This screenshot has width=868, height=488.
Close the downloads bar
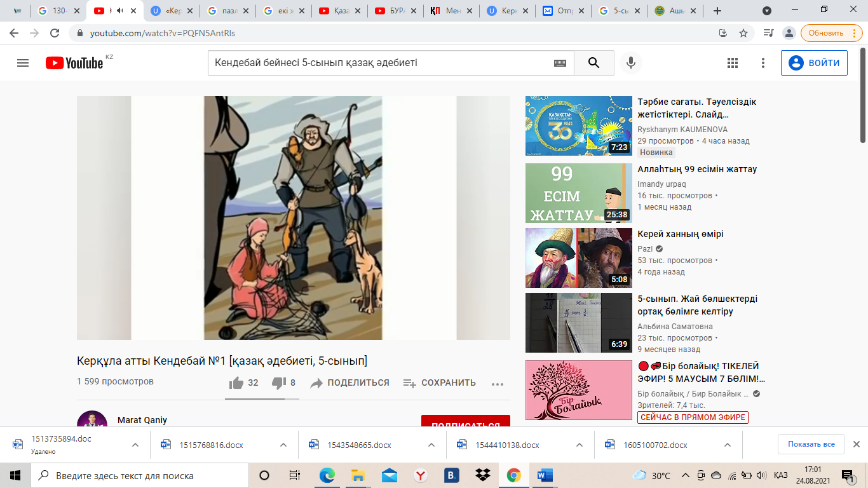tap(856, 444)
